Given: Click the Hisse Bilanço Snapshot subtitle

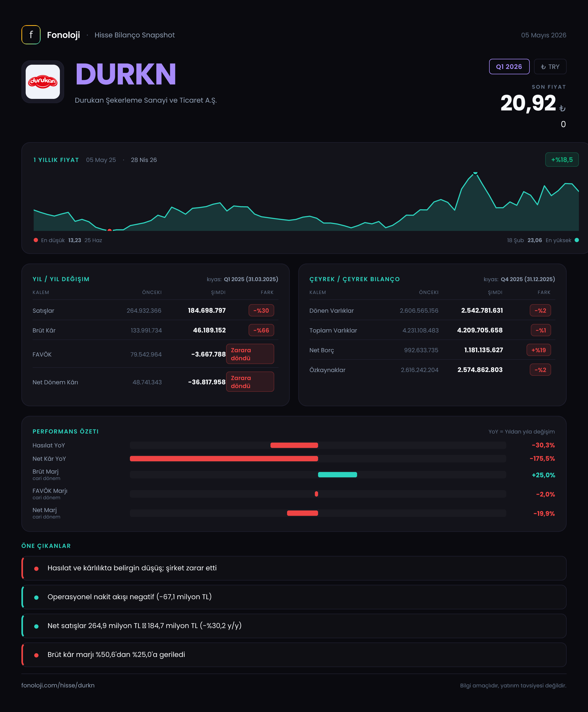Looking at the screenshot, I should point(134,35).
